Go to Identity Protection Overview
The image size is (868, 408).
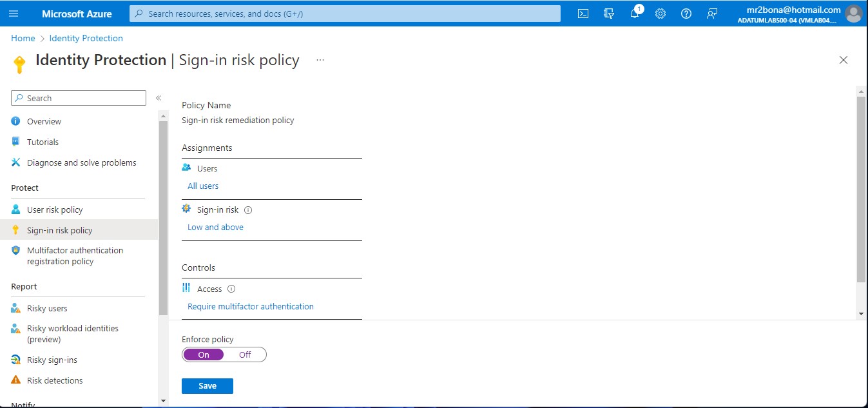click(44, 121)
